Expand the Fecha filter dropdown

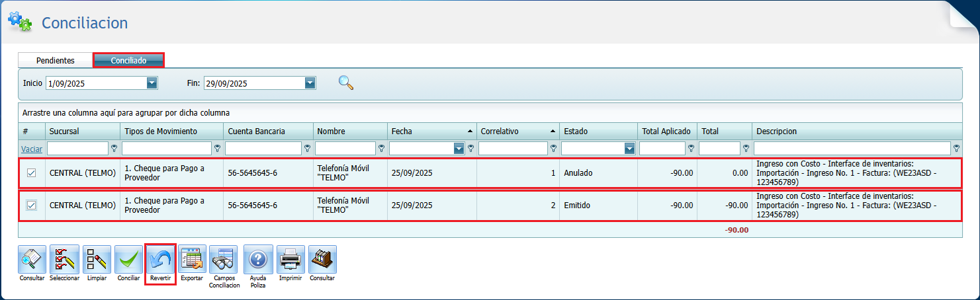coord(459,149)
